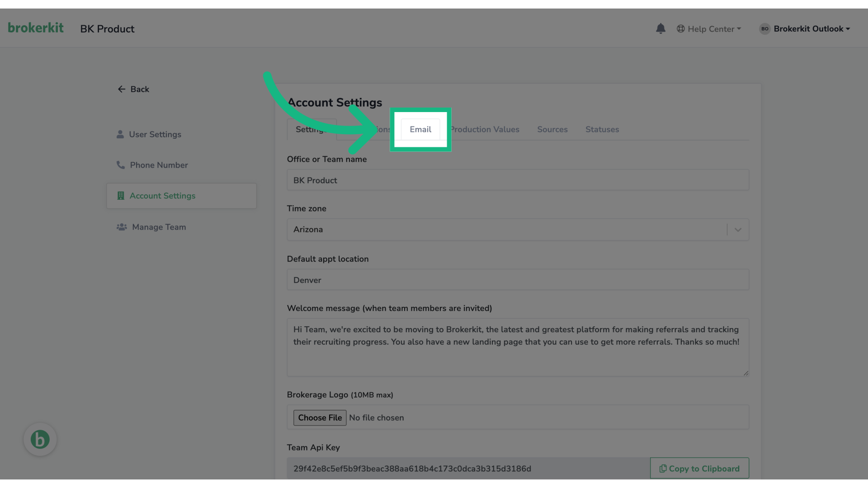This screenshot has height=488, width=868.
Task: Open the Help Center dropdown
Action: (709, 29)
